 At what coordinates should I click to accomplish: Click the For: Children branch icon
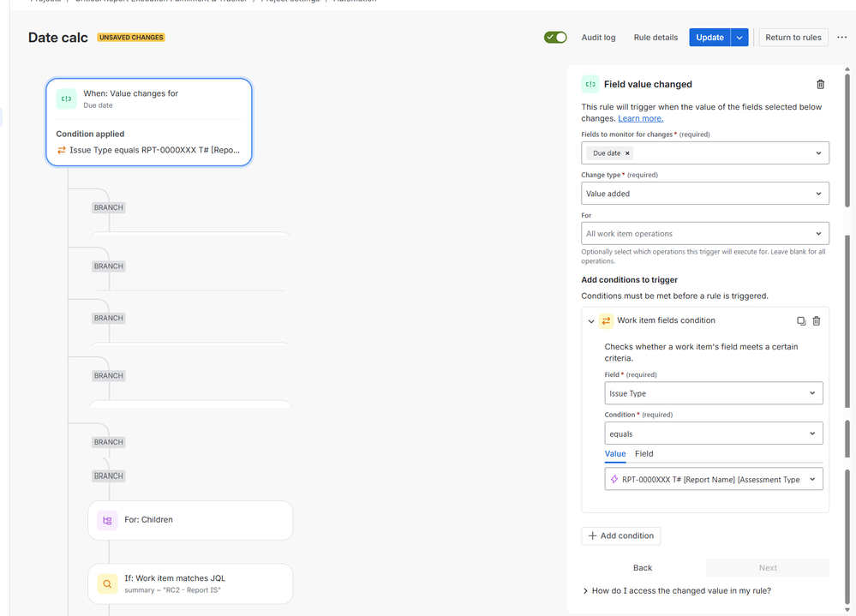click(107, 521)
